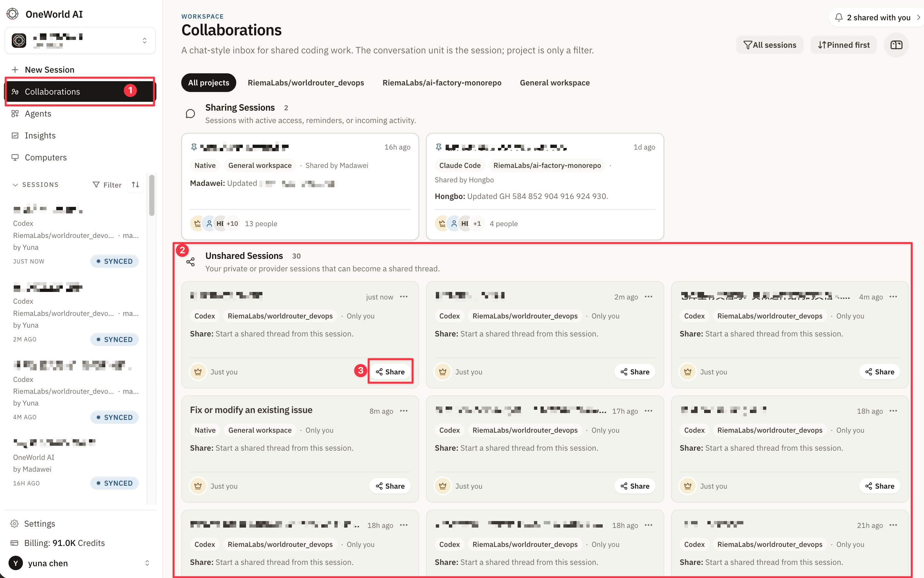924x578 pixels.
Task: Share the 17h ago session
Action: pyautogui.click(x=635, y=486)
